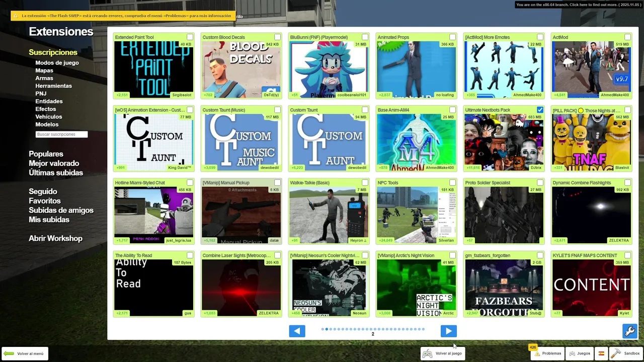This screenshot has width=644, height=362.
Task: Select the Armas category
Action: (44, 78)
